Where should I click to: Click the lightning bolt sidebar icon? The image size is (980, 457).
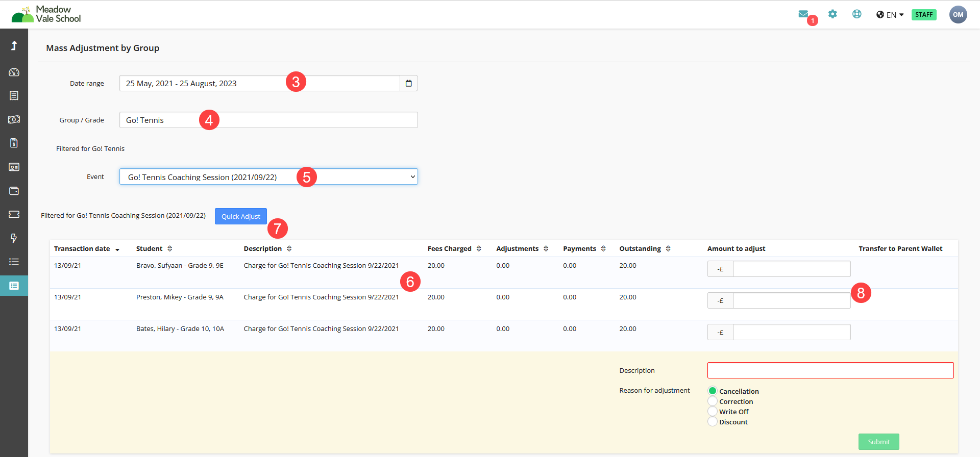click(14, 238)
